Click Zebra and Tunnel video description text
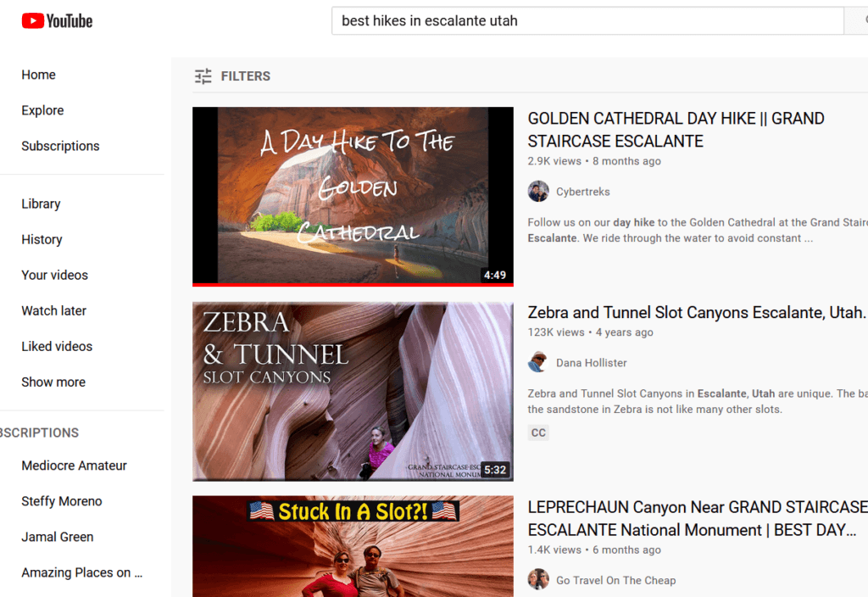868x597 pixels. (x=698, y=401)
